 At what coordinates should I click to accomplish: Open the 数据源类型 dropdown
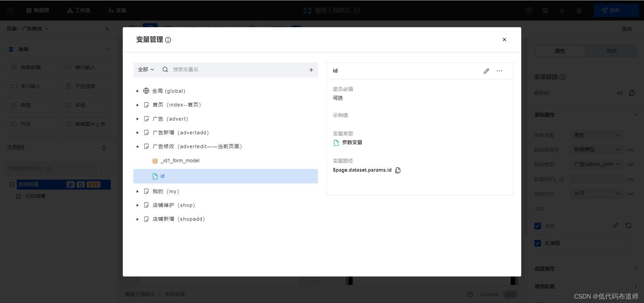(x=597, y=149)
